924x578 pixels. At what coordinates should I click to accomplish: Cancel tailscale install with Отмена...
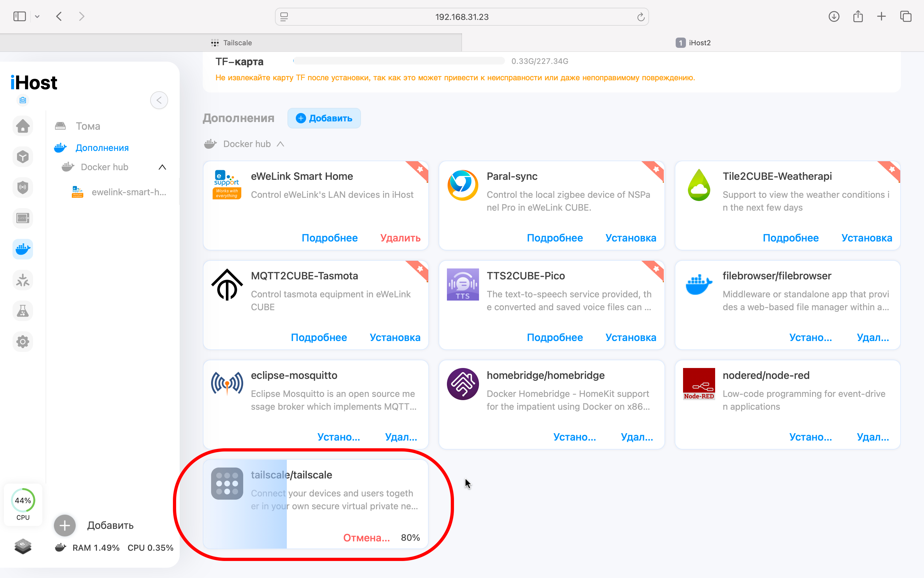[x=366, y=538]
